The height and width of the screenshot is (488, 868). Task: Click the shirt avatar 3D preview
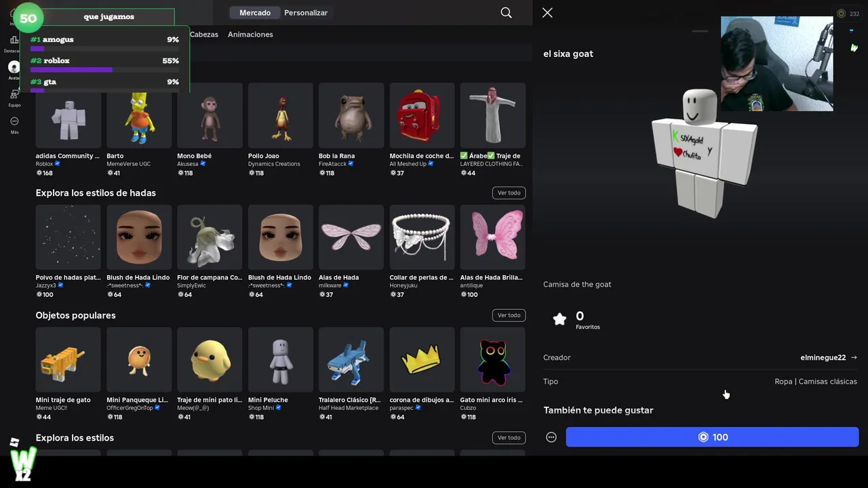[x=703, y=152]
